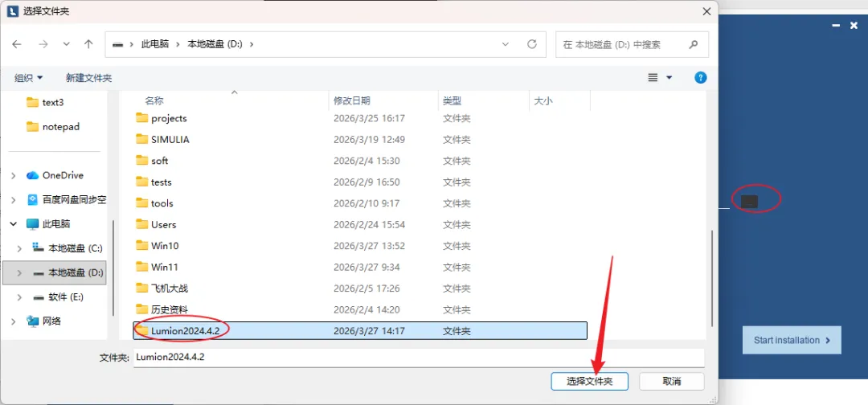Image resolution: width=868 pixels, height=405 pixels.
Task: Create a 新建文件夹
Action: coord(88,78)
